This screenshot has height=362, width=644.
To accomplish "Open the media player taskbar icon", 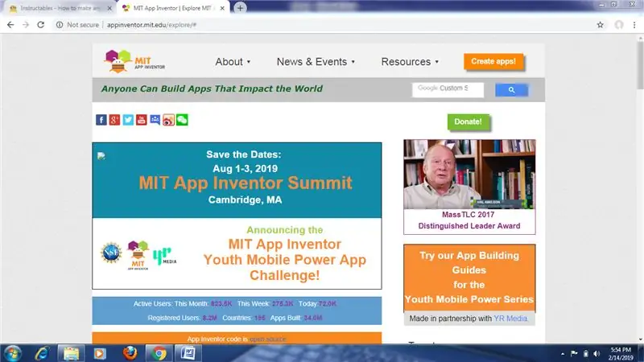I will [100, 353].
